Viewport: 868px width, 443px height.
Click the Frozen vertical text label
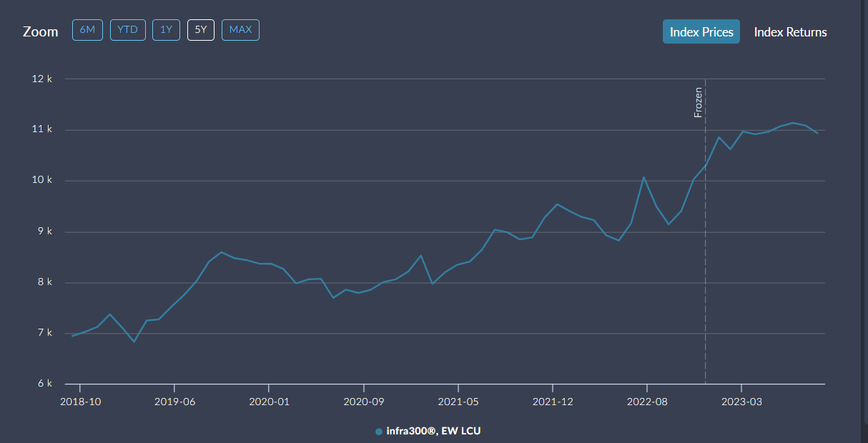click(699, 102)
